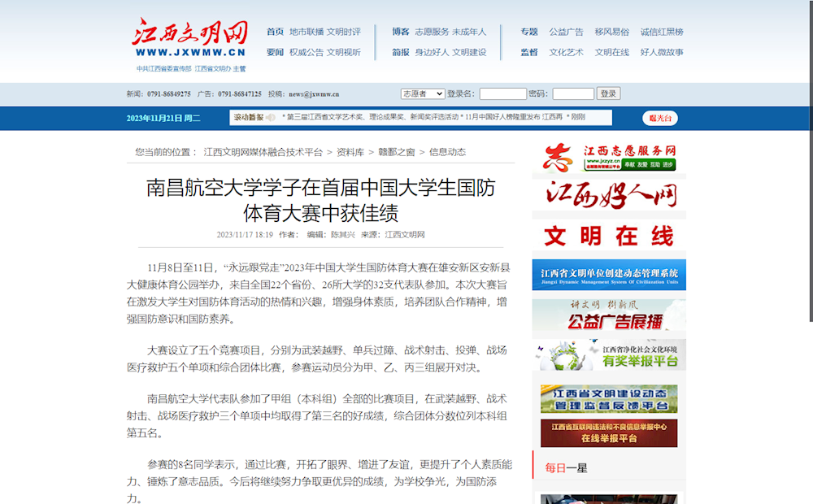Open 江西志愿服务网 via its red logo
813x504 pixels.
tap(608, 155)
